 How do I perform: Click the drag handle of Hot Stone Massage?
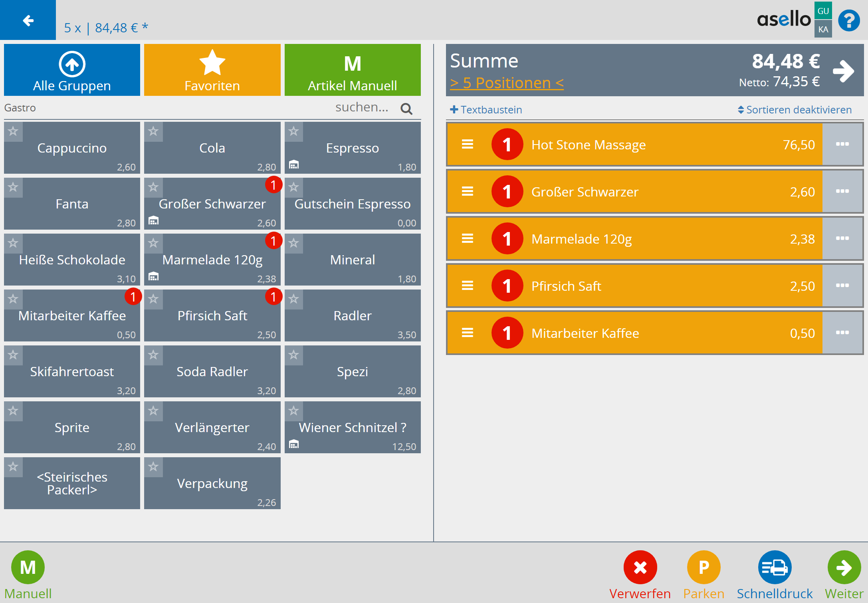[468, 144]
